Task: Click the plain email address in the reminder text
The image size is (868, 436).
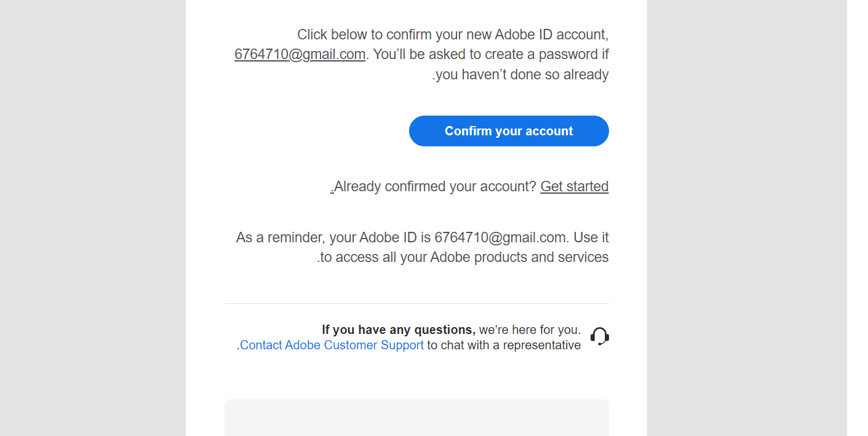Action: 500,237
